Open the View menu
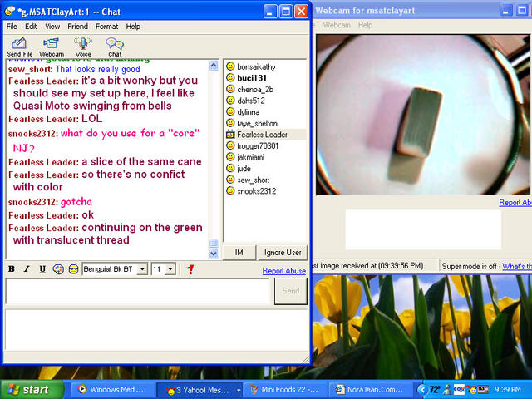 (x=52, y=27)
